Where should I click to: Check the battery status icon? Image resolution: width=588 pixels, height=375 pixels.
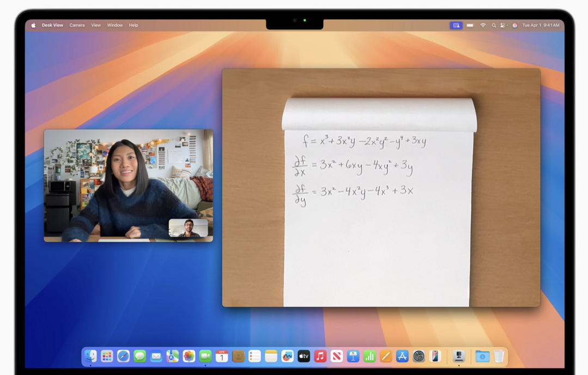point(470,25)
